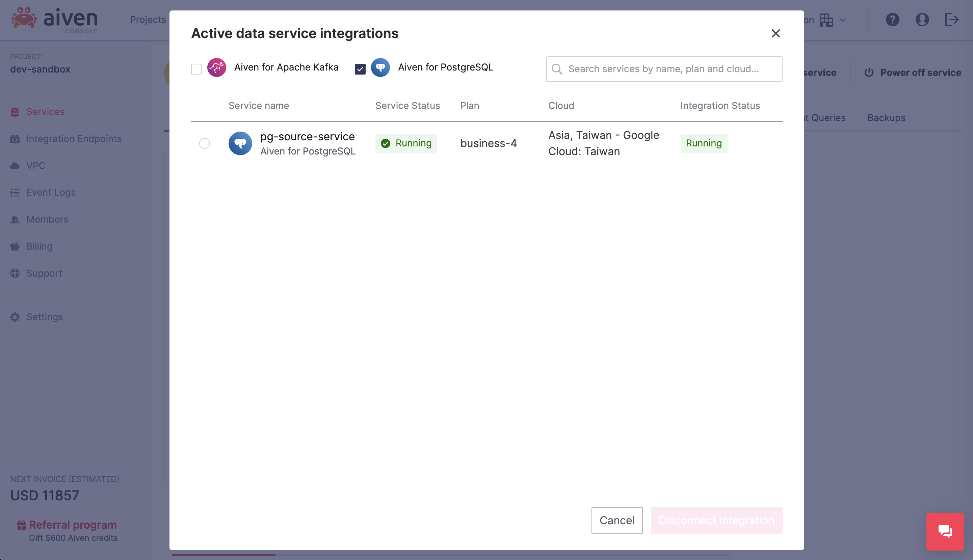The height and width of the screenshot is (560, 973).
Task: Click the Integration Status column header
Action: [x=720, y=106]
